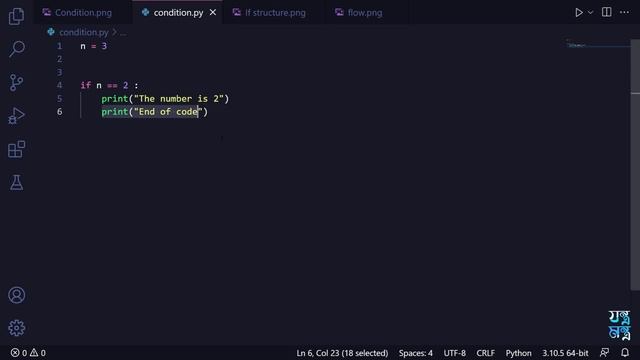The height and width of the screenshot is (360, 640).
Task: Show the errors count in status bar
Action: coord(19,353)
